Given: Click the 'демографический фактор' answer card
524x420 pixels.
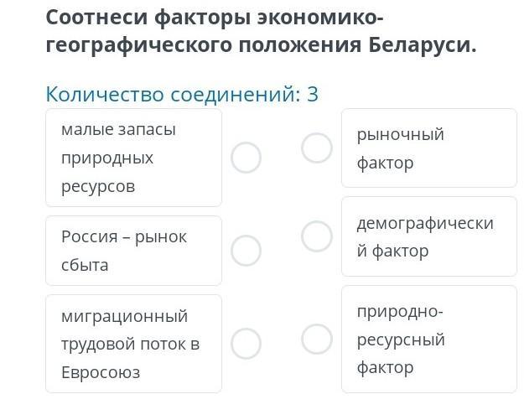Looking at the screenshot, I should (429, 236).
